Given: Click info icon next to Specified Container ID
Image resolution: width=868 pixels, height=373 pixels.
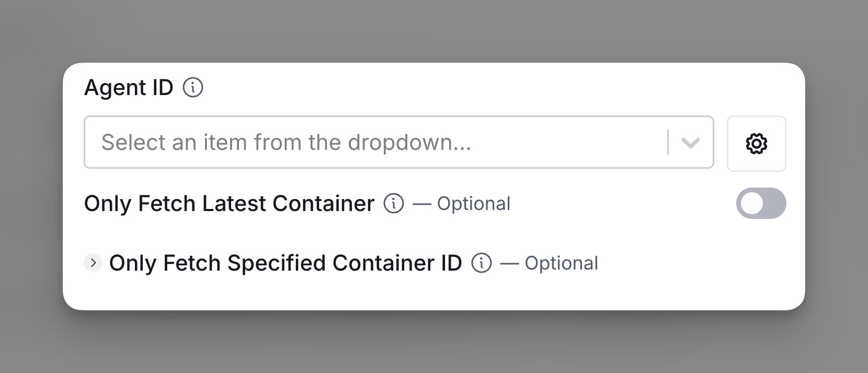Looking at the screenshot, I should [482, 263].
